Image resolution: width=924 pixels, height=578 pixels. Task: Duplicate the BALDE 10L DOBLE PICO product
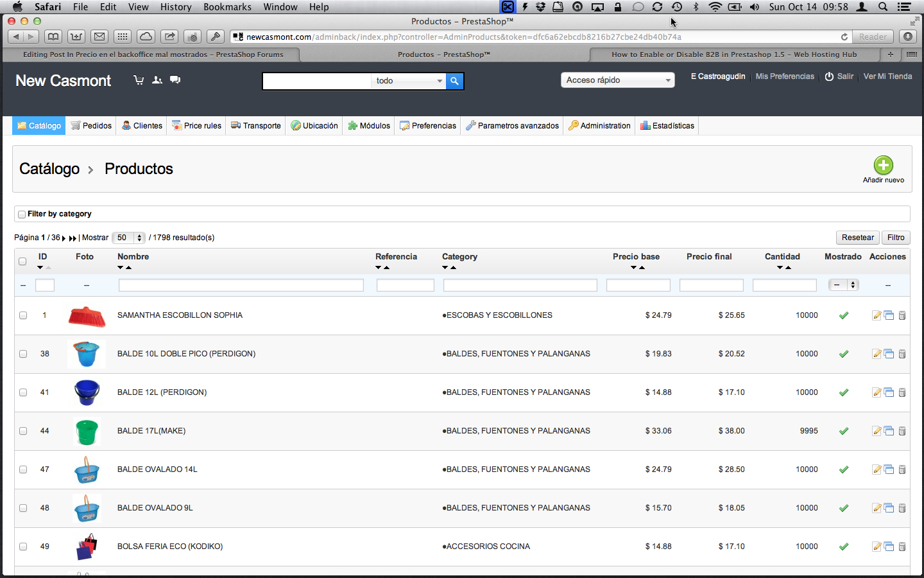pyautogui.click(x=889, y=354)
